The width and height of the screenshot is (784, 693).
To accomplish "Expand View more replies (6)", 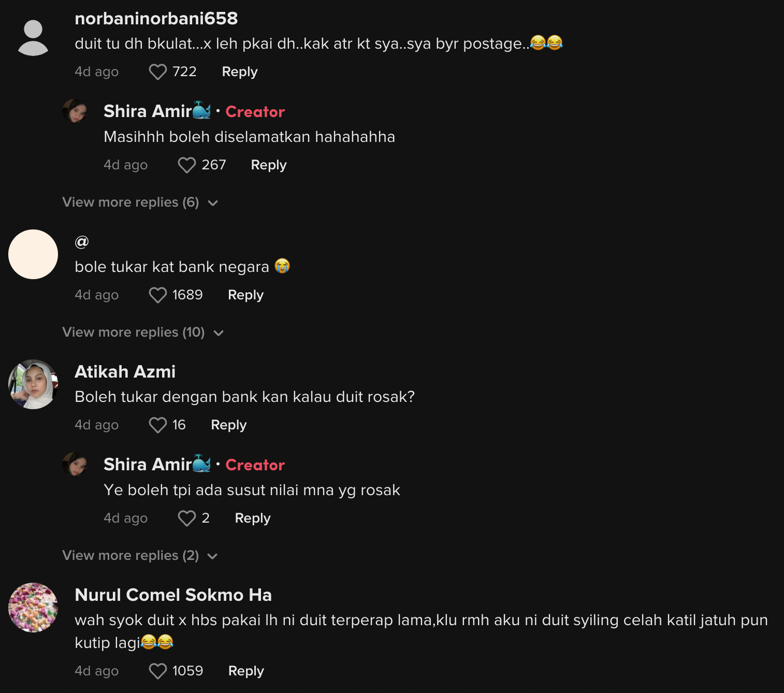I will point(140,203).
